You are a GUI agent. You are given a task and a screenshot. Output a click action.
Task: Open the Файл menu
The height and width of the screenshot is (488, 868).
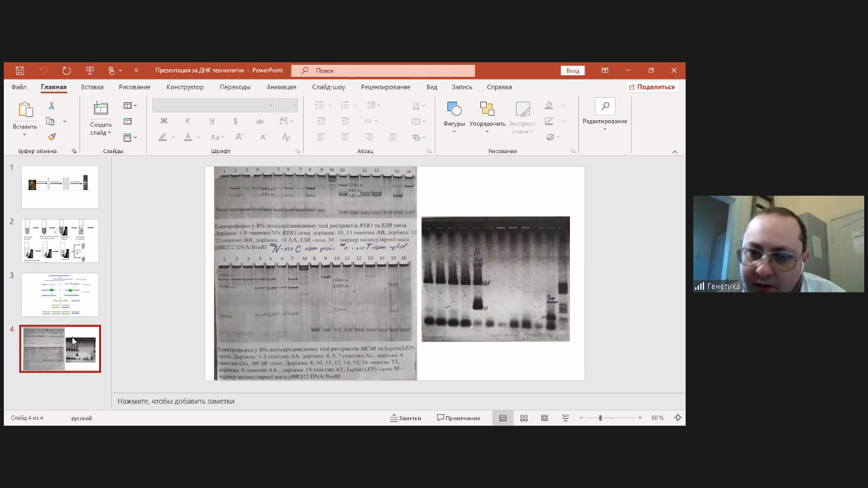pyautogui.click(x=19, y=87)
